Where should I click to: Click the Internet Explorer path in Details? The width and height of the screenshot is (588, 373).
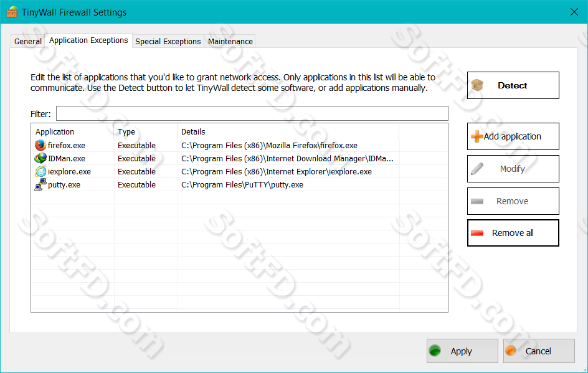(x=277, y=172)
